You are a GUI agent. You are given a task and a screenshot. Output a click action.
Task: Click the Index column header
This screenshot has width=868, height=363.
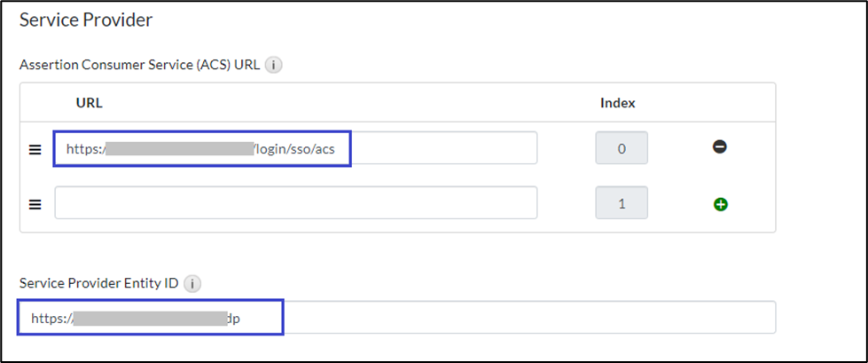[x=618, y=103]
